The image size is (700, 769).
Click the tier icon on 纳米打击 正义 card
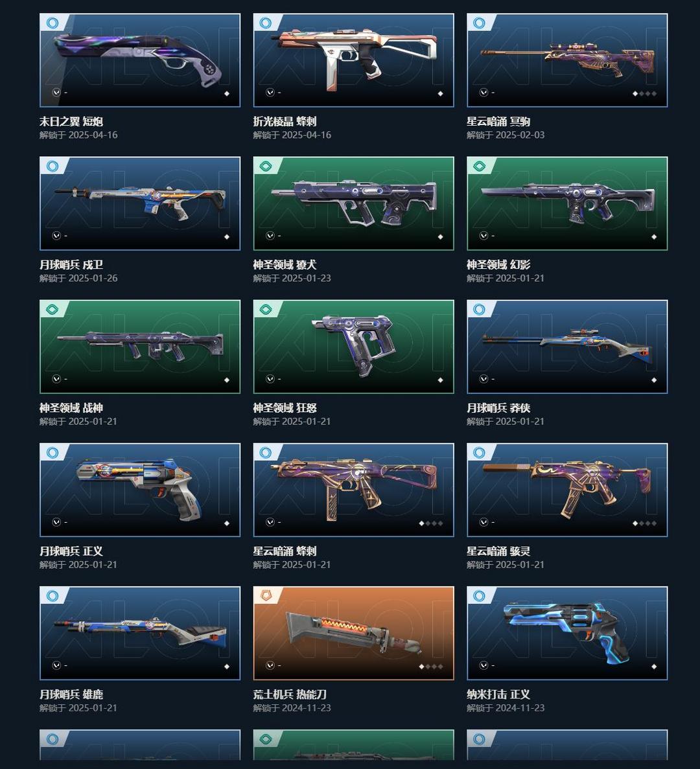479,596
